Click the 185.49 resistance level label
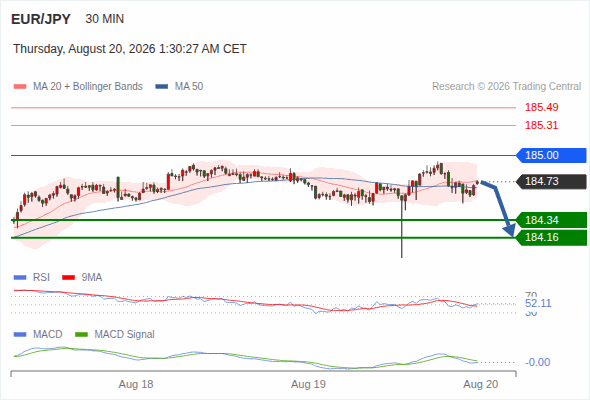The width and height of the screenshot is (590, 400). [x=542, y=107]
